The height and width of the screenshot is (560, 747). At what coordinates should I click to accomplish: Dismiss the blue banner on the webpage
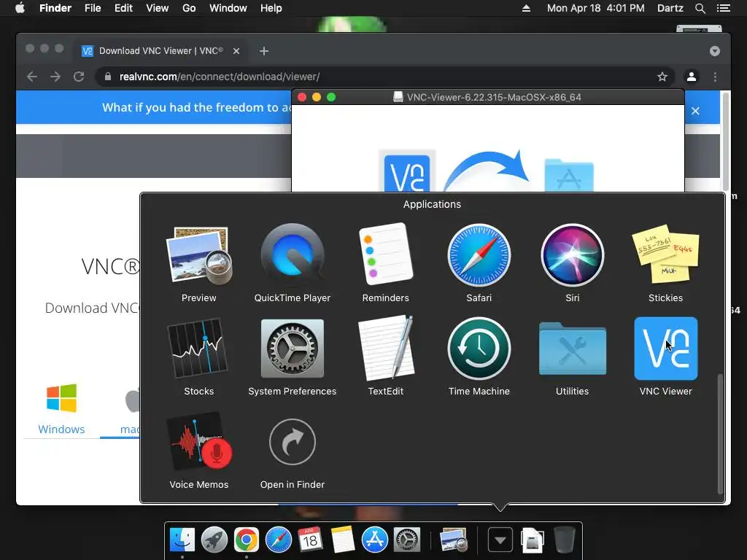(x=695, y=111)
